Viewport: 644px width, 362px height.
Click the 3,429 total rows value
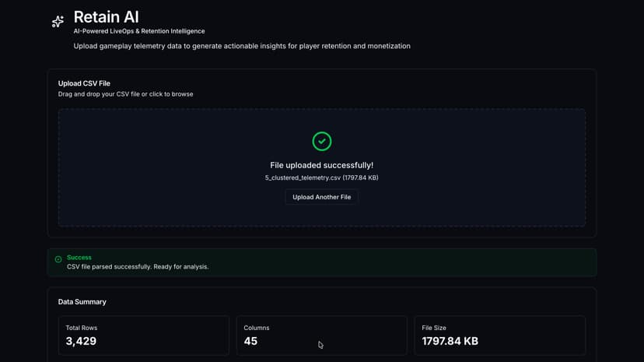(81, 341)
